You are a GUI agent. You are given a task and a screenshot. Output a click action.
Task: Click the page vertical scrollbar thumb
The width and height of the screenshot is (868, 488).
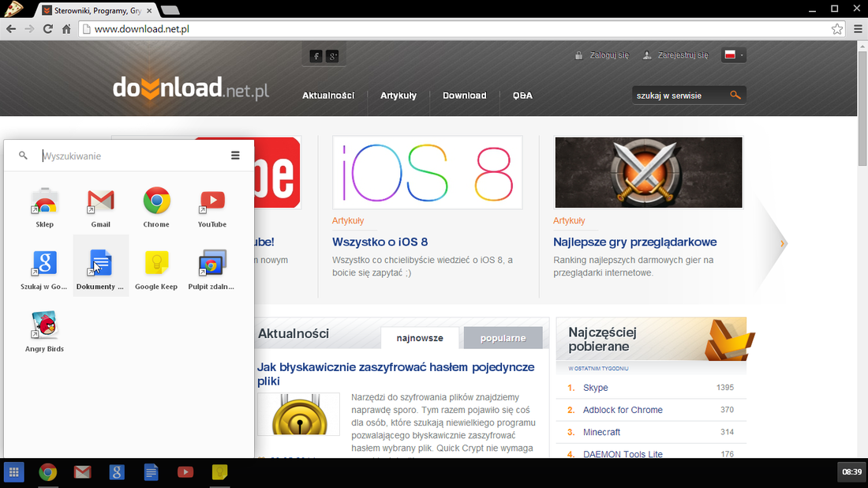[x=862, y=108]
